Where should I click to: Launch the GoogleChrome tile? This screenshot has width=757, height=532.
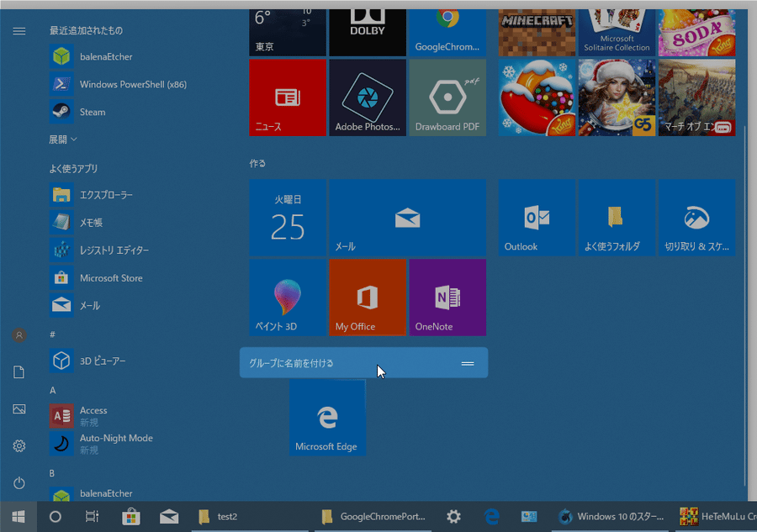tap(447, 32)
